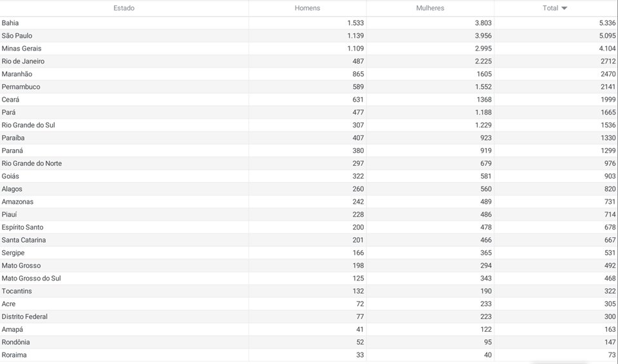The width and height of the screenshot is (618, 364).
Task: Click the Paraíba Homens value 407
Action: point(358,138)
